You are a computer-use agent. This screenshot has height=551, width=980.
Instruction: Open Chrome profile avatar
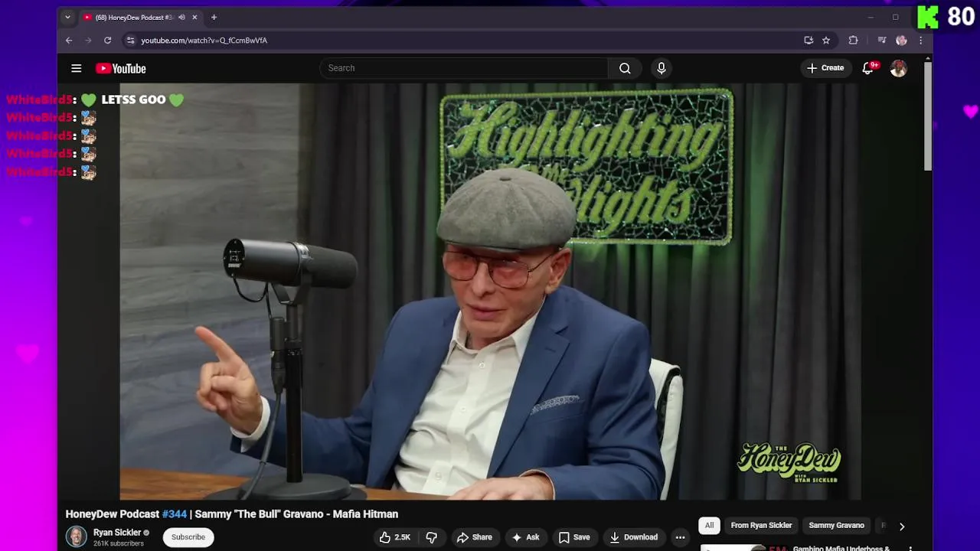point(901,41)
